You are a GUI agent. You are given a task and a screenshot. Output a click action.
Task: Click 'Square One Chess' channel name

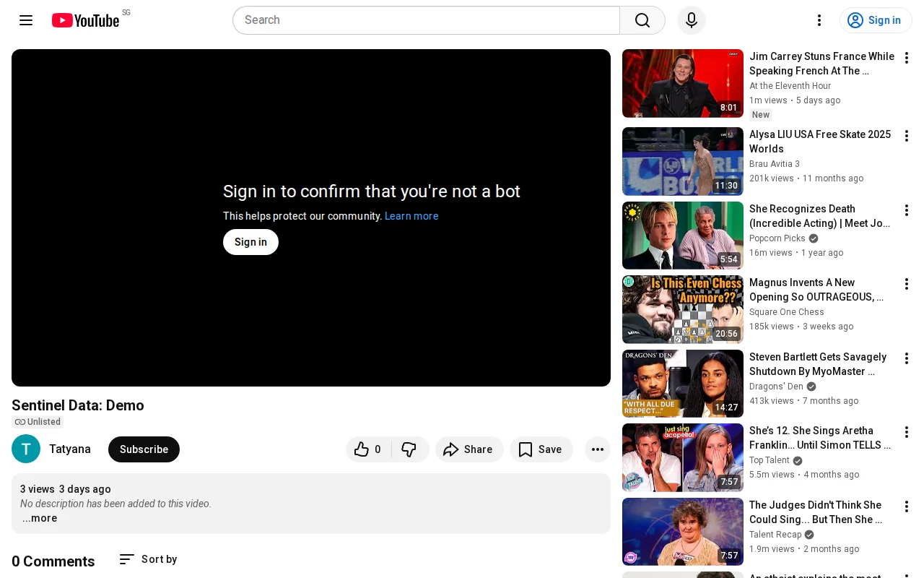787,312
